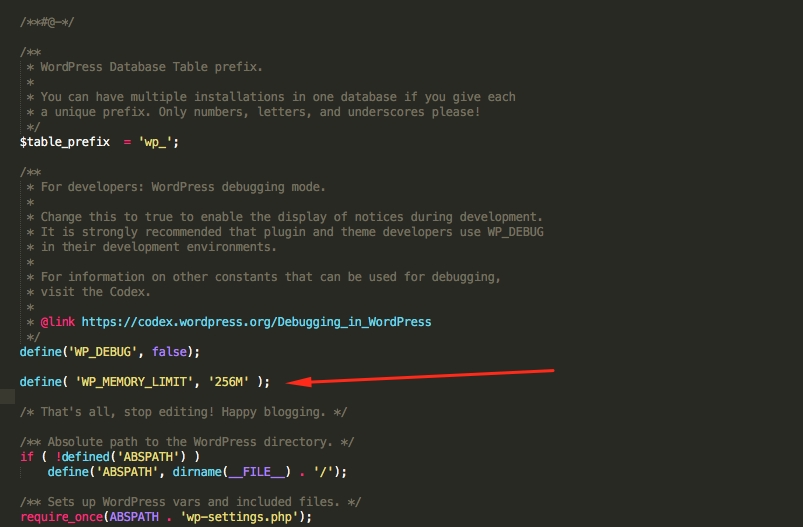
Task: Place cursor on 'WP_MEMORY_LIMIT' constant name
Action: pyautogui.click(x=132, y=381)
